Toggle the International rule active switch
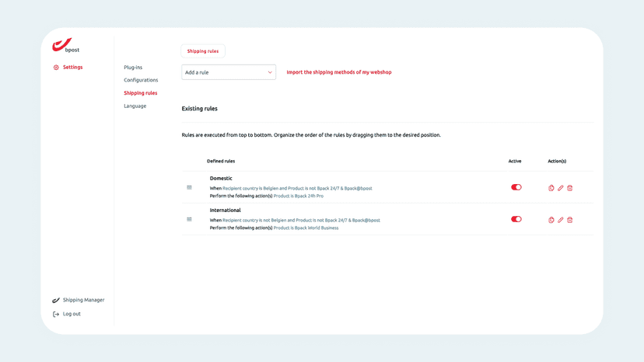Viewport: 644px width, 362px height. point(516,219)
